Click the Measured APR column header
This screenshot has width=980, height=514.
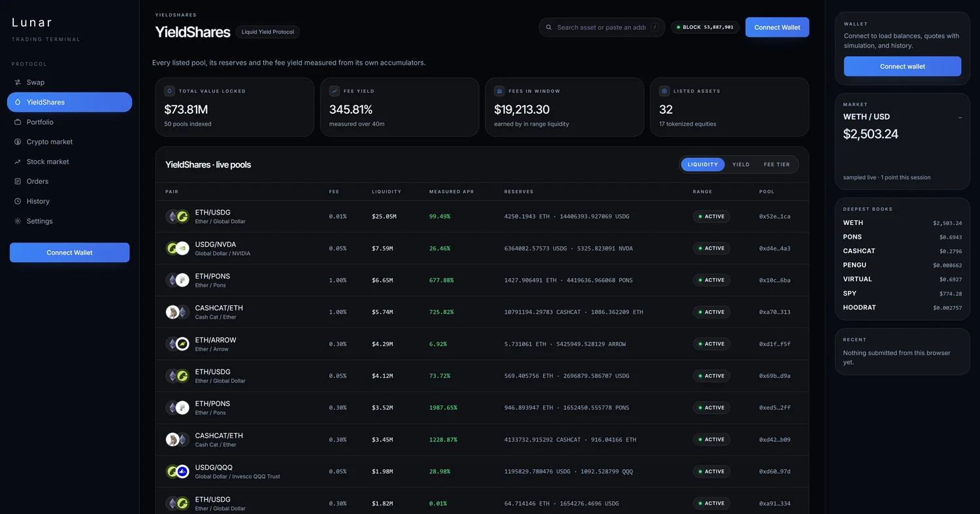[451, 192]
